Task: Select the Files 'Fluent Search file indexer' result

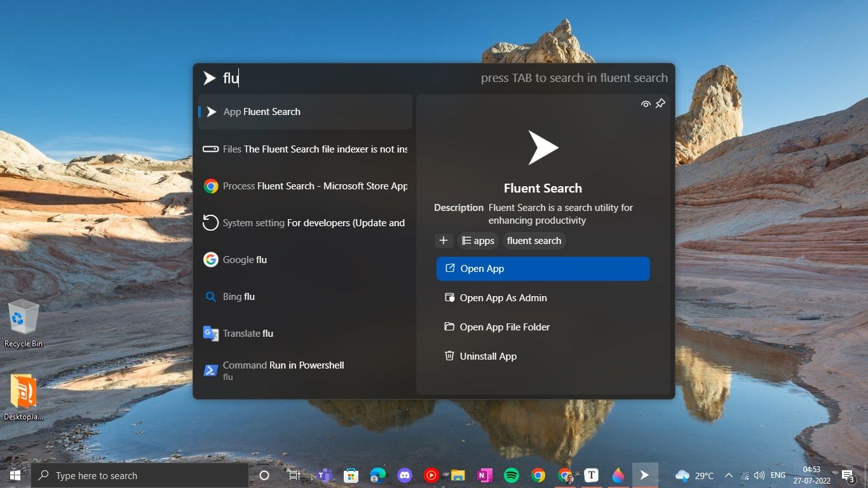Action: click(305, 149)
